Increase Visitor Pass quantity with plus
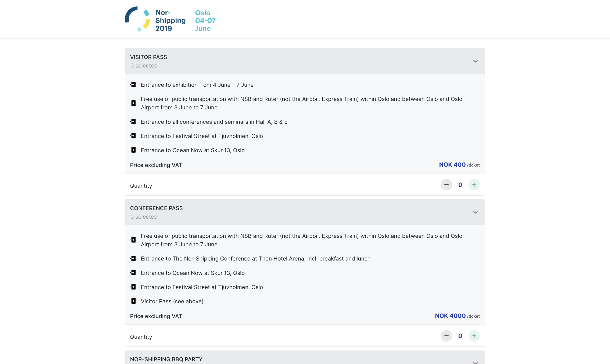Viewport: 610px width, 364px height. tap(474, 185)
